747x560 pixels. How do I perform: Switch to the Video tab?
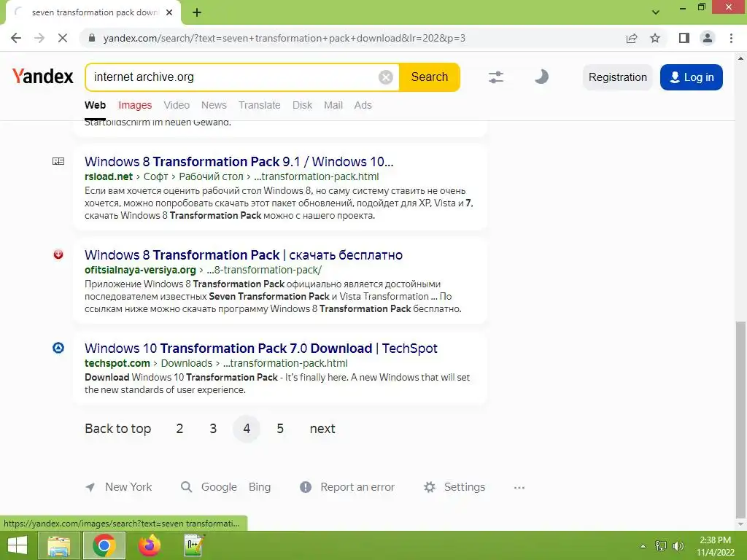click(177, 105)
